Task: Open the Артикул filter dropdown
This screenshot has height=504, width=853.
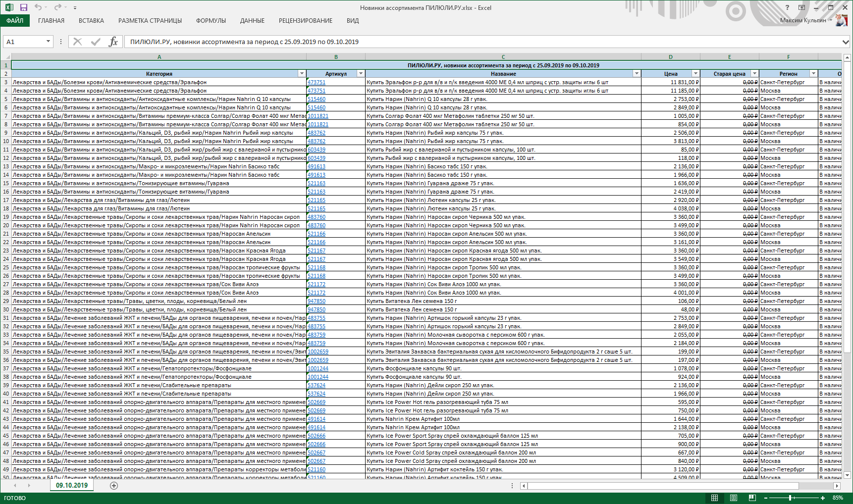Action: [x=361, y=73]
